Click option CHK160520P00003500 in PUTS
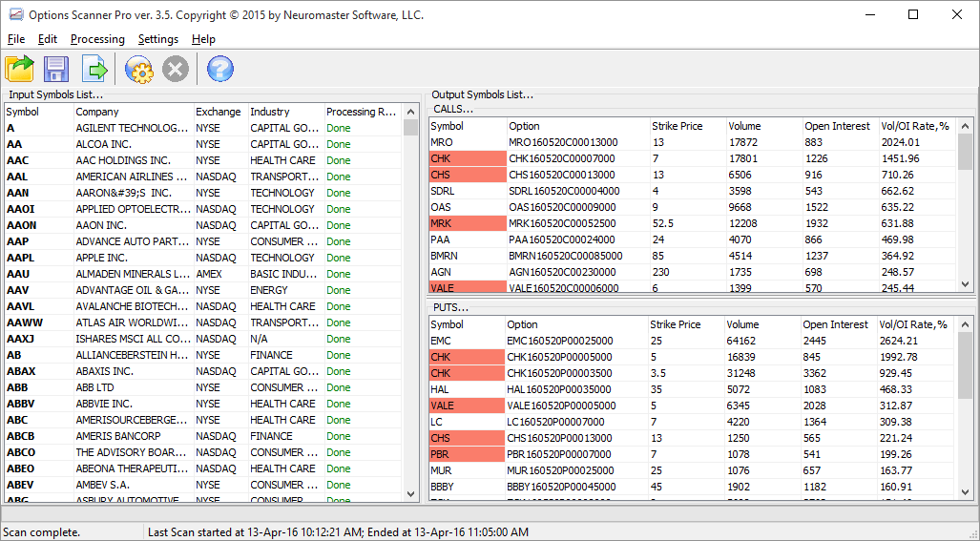Viewport: 980px width, 541px height. [576, 374]
